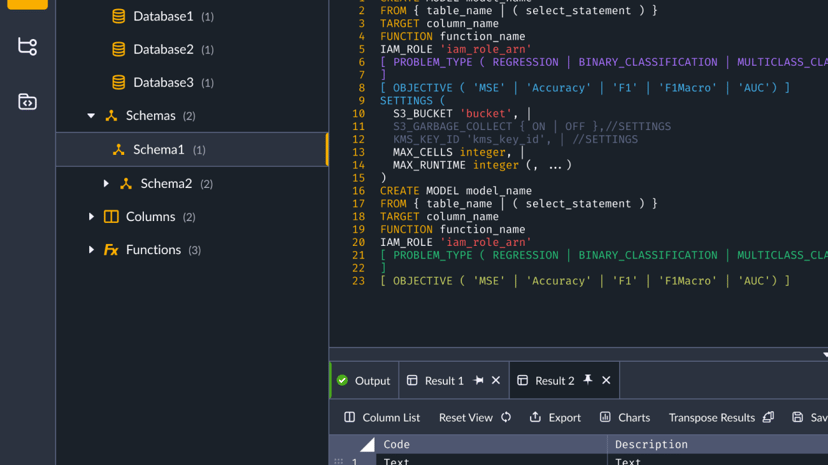Click line number 23 in the gutter
The height and width of the screenshot is (465, 828).
(359, 281)
